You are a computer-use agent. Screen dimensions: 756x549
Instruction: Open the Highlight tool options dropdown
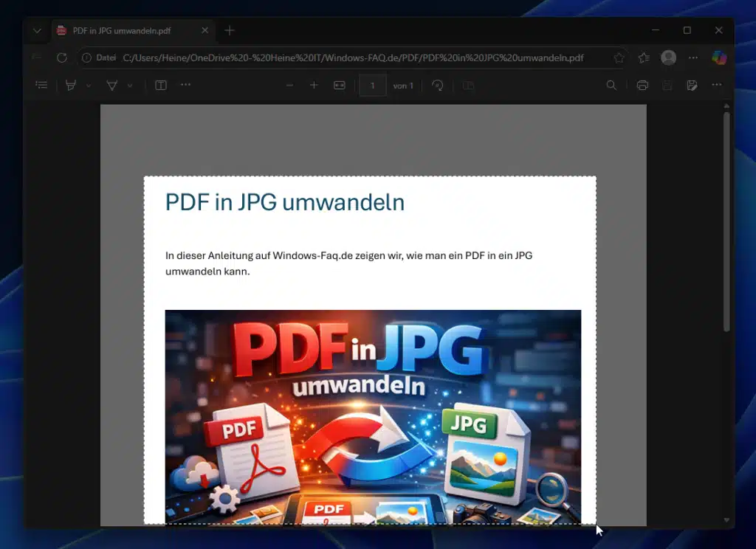(x=130, y=85)
